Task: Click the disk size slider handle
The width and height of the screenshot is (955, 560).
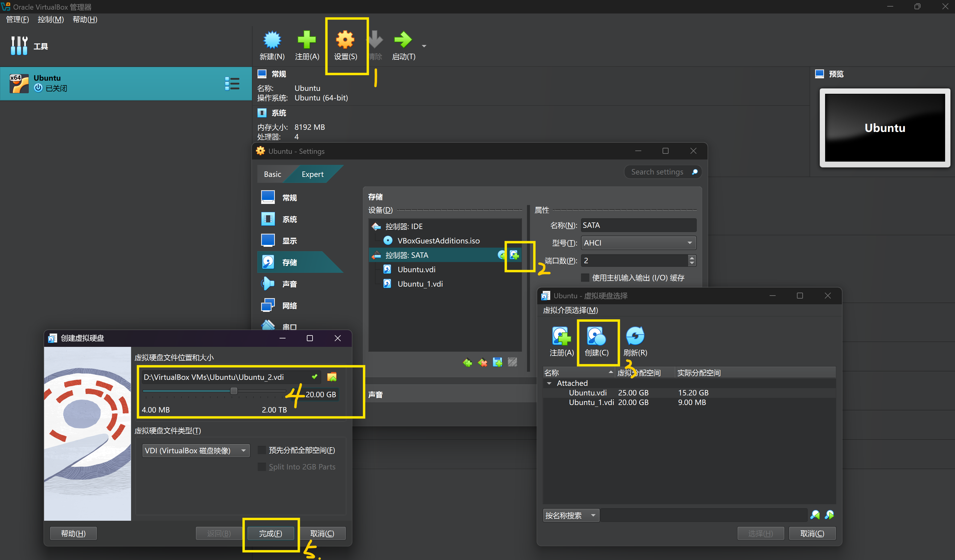Action: pyautogui.click(x=234, y=391)
